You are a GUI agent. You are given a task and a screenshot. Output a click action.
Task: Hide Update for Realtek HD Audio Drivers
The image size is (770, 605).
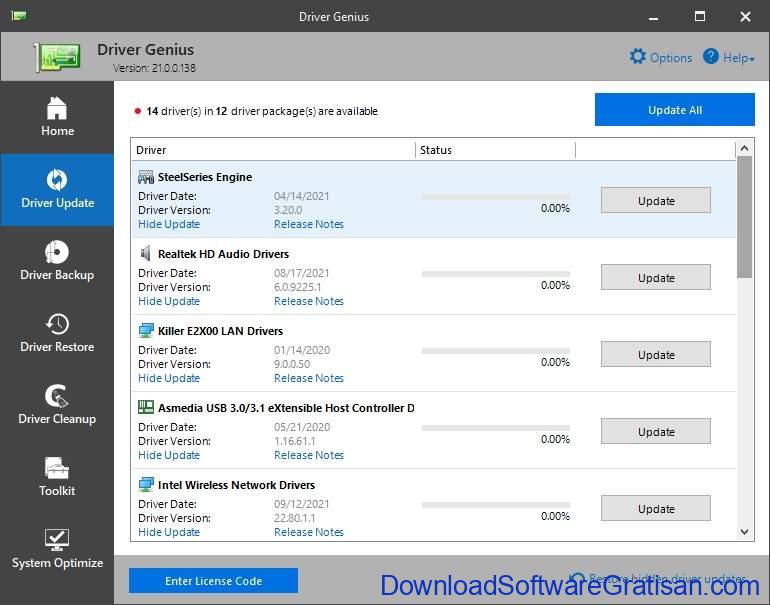tap(169, 302)
